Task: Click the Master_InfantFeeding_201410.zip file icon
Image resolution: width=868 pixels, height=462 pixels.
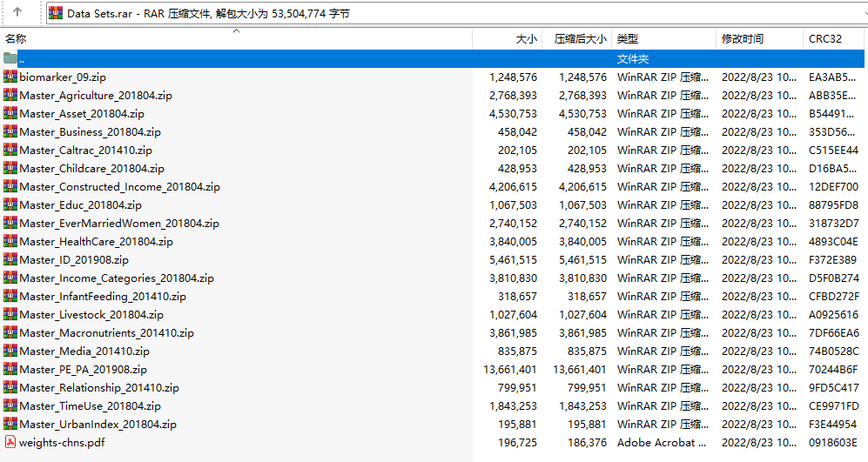Action: pos(10,296)
